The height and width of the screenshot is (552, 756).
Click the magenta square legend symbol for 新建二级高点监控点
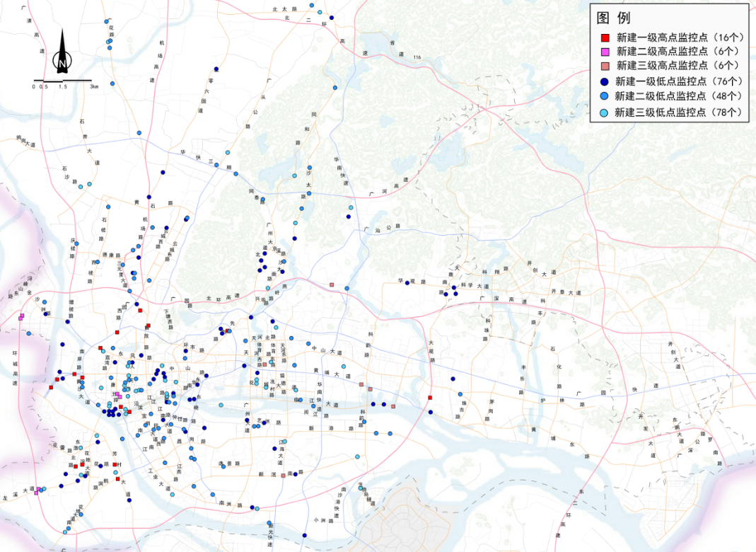605,52
